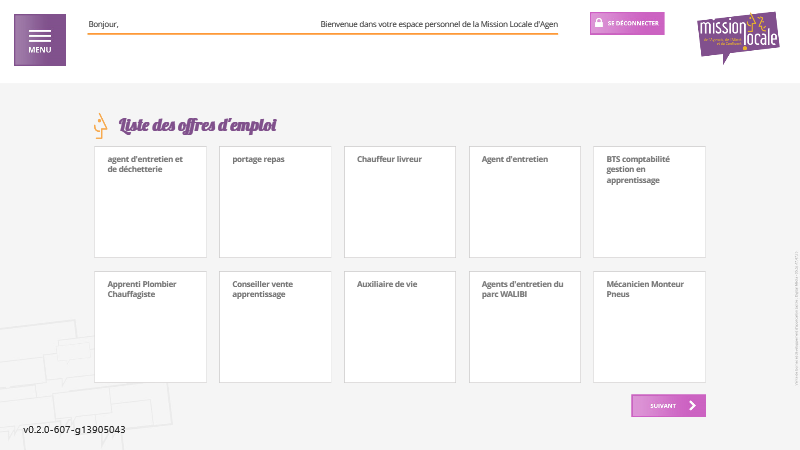Screen dimensions: 800x450
Task: Open the hamburger MENU button
Action: [x=40, y=40]
